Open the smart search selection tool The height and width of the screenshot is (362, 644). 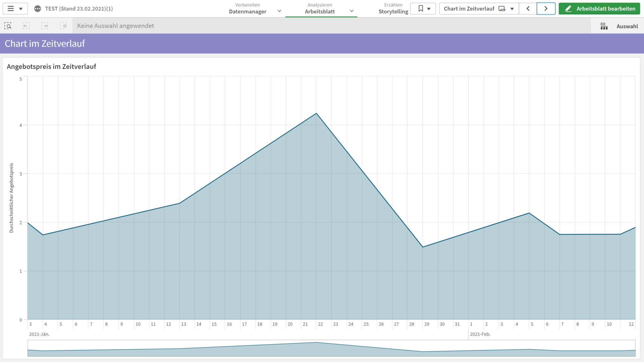pos(8,26)
